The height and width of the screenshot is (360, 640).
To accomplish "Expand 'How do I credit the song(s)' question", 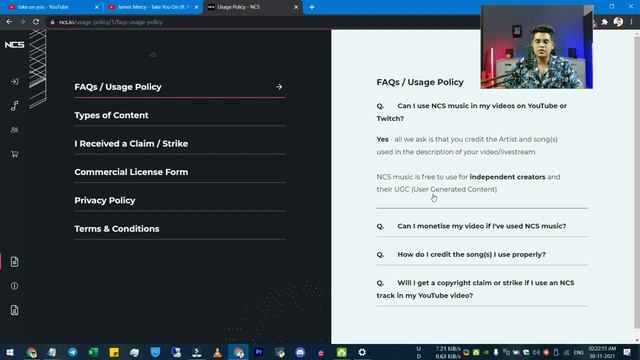I will click(482, 254).
